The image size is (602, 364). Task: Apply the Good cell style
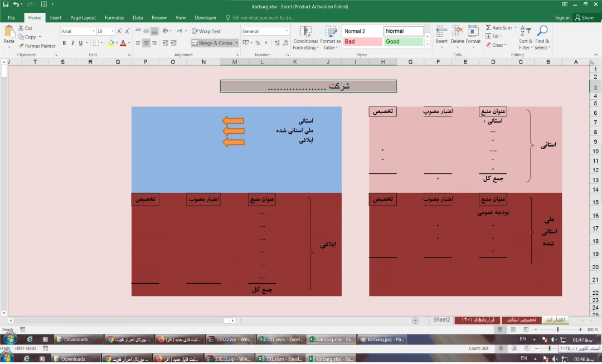(403, 42)
